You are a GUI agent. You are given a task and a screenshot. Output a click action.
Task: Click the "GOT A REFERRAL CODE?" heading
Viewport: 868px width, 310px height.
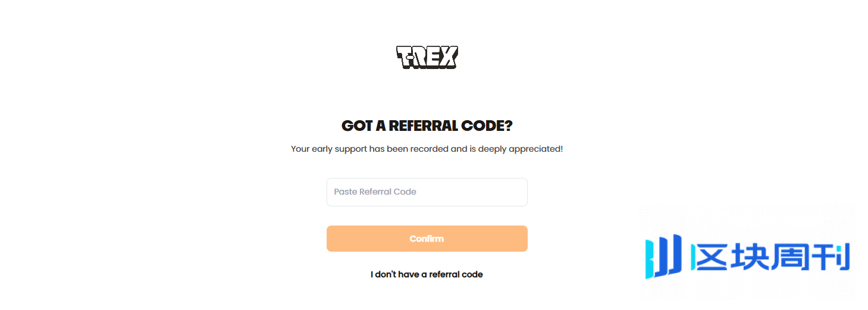[427, 126]
